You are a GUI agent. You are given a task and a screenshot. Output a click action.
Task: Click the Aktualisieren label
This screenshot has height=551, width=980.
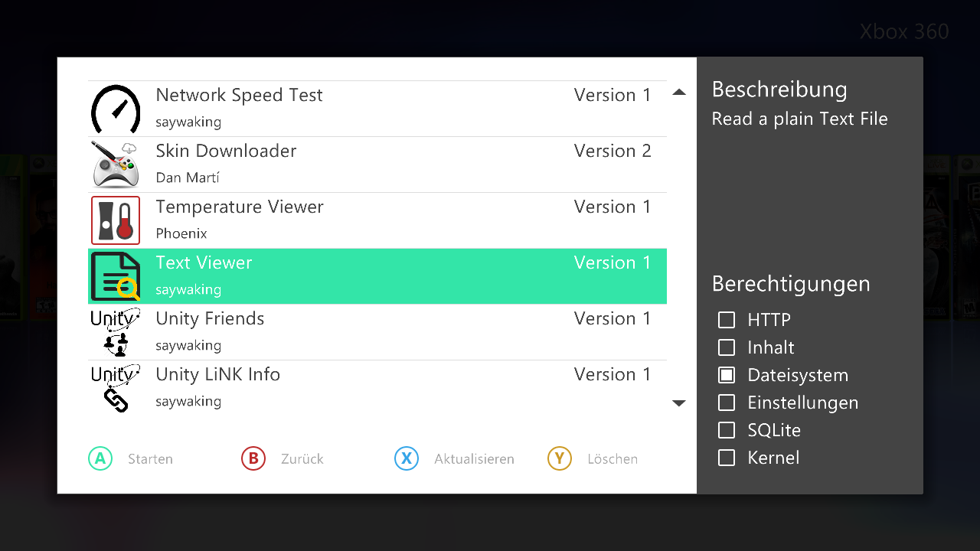[x=474, y=459]
